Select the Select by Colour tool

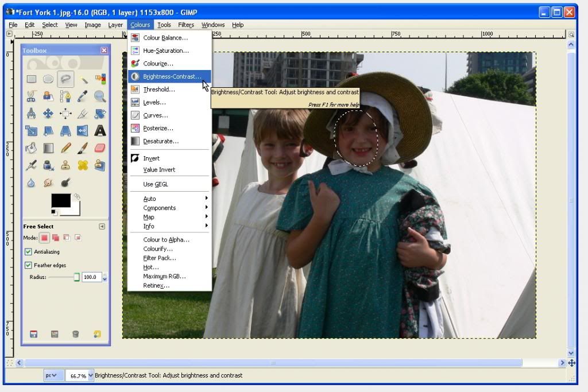(100, 79)
